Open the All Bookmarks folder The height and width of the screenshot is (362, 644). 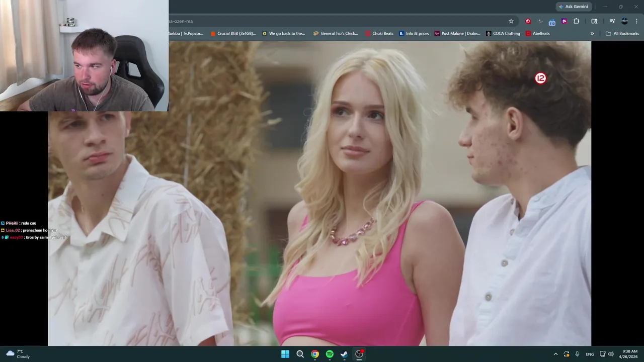(622, 34)
